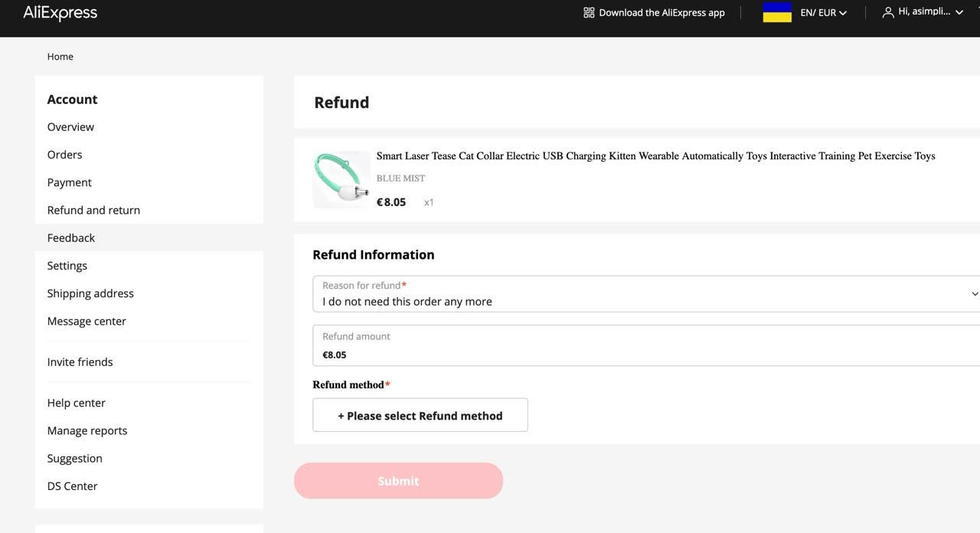The image size is (980, 533).
Task: Click the user profile icon
Action: click(x=888, y=12)
